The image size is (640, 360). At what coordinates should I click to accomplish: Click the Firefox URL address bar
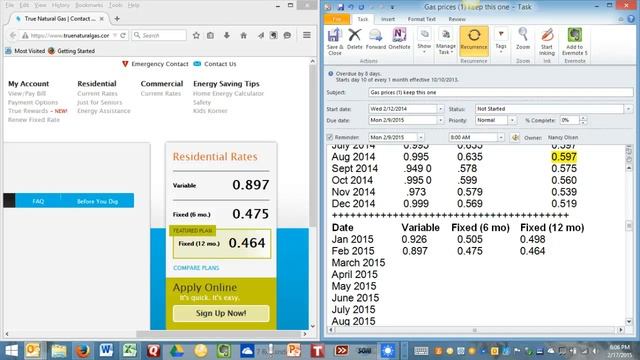click(x=69, y=36)
